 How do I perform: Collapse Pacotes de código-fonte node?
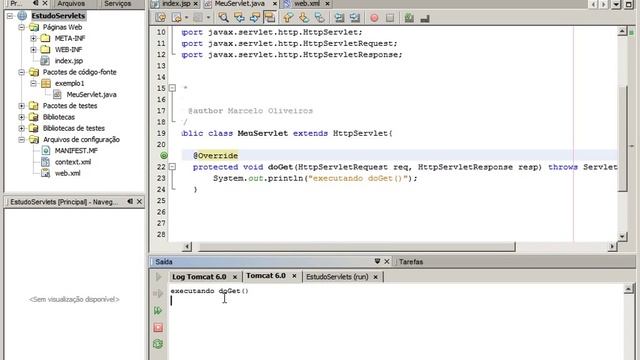click(x=22, y=72)
